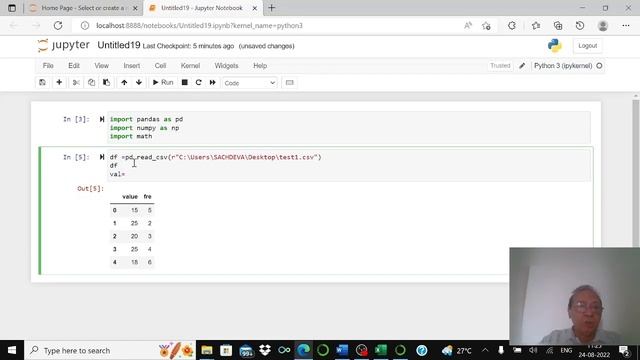Open the Cell menu

(x=160, y=66)
